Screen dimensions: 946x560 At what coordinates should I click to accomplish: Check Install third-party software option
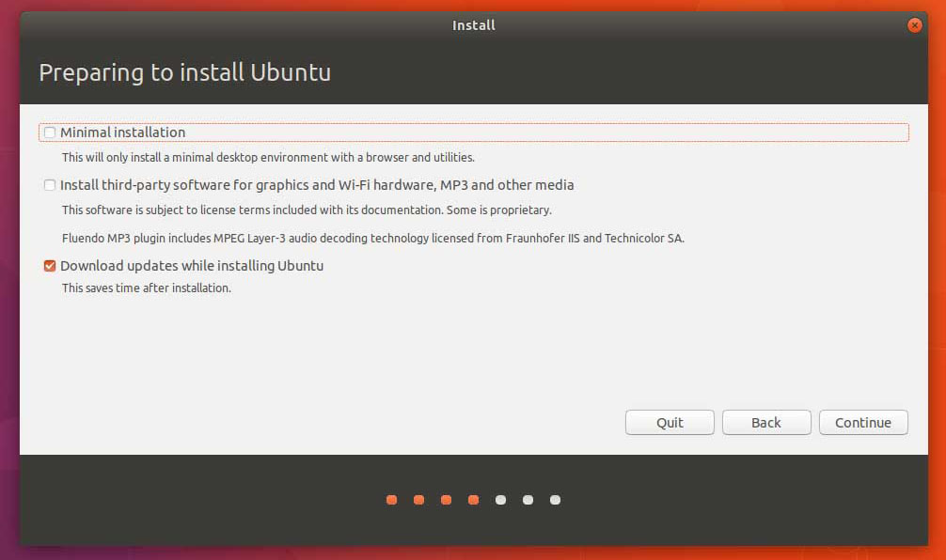coord(50,185)
